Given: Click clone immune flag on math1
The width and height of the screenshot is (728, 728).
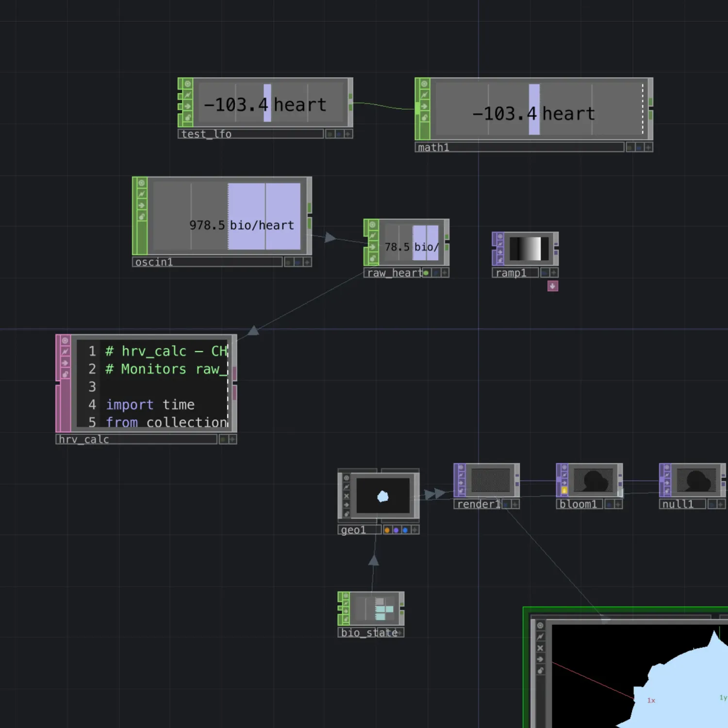Looking at the screenshot, I should (x=424, y=95).
